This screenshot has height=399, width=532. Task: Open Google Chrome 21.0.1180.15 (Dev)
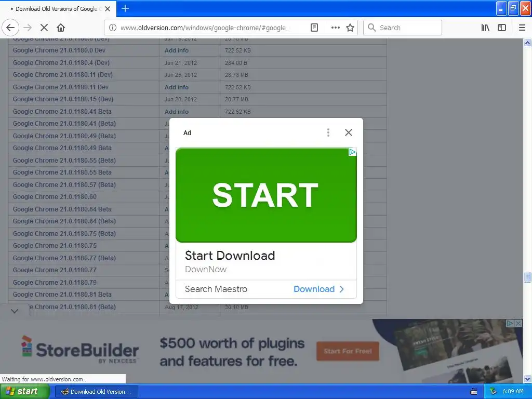click(63, 99)
